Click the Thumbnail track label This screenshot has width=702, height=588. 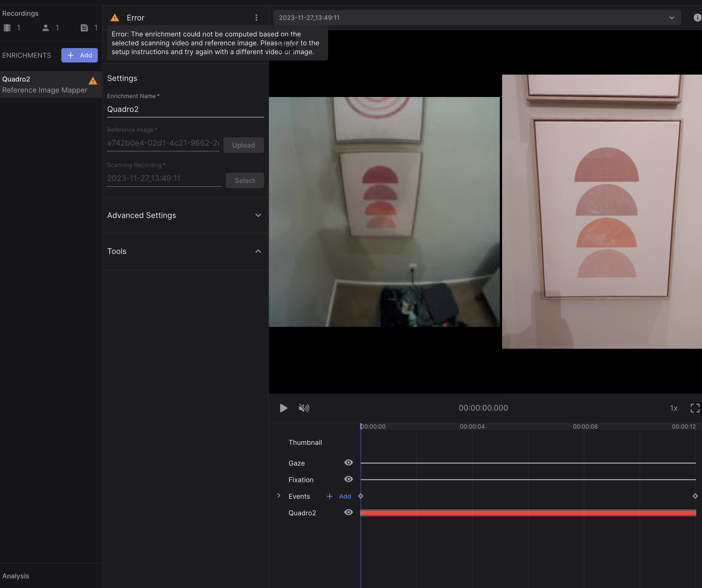point(305,442)
